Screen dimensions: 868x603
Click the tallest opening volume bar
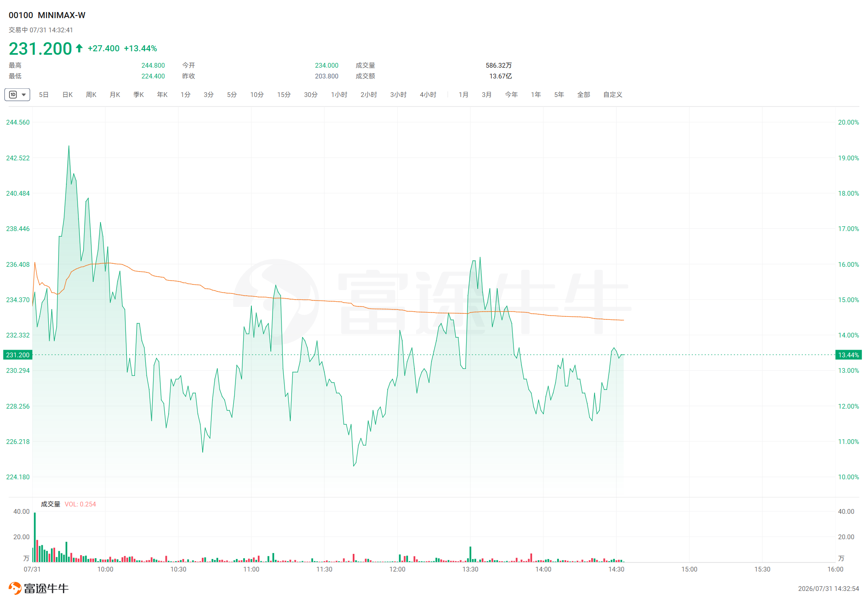coord(35,537)
